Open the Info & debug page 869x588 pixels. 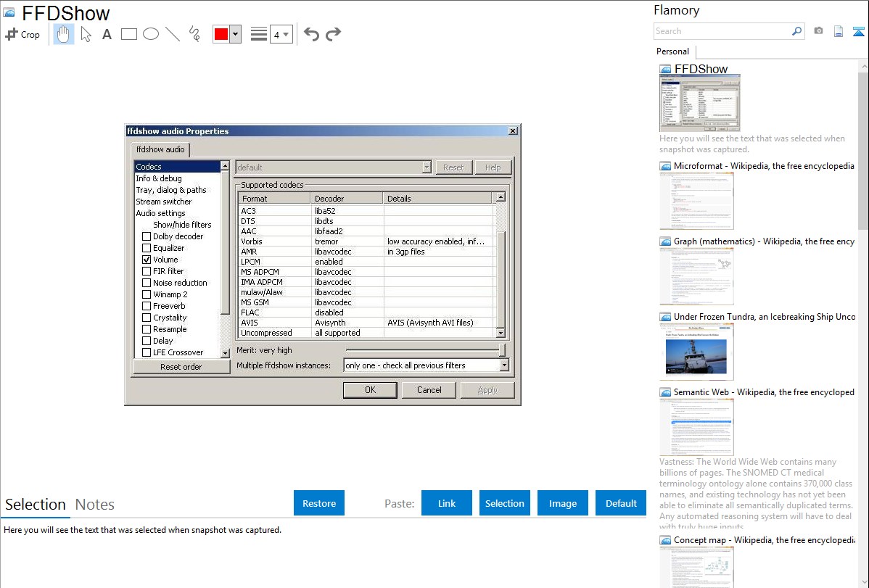[x=159, y=178]
